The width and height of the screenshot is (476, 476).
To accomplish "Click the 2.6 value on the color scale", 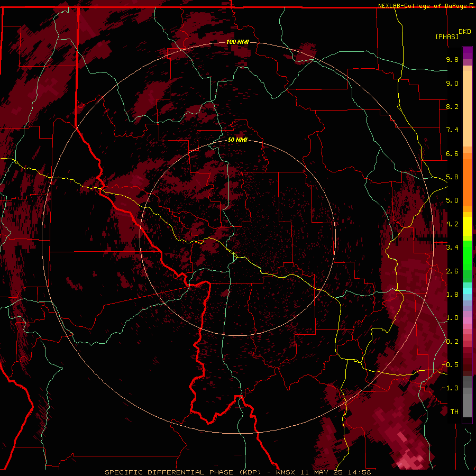I will [452, 271].
